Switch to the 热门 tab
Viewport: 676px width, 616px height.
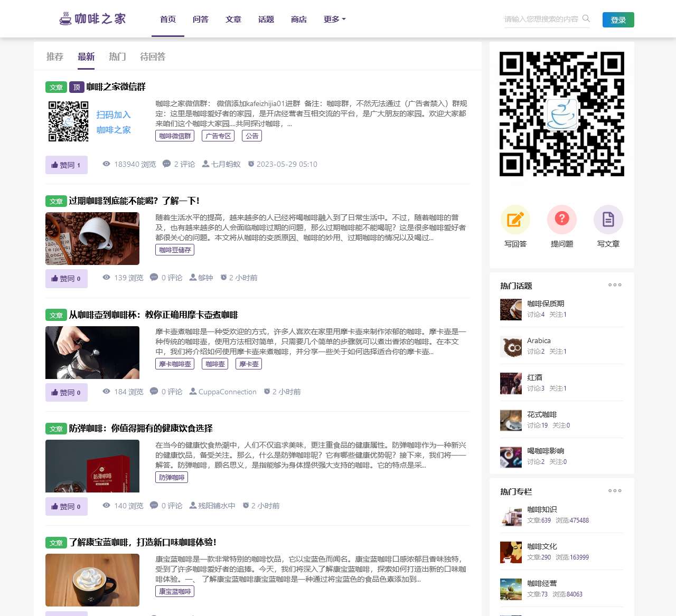(117, 56)
